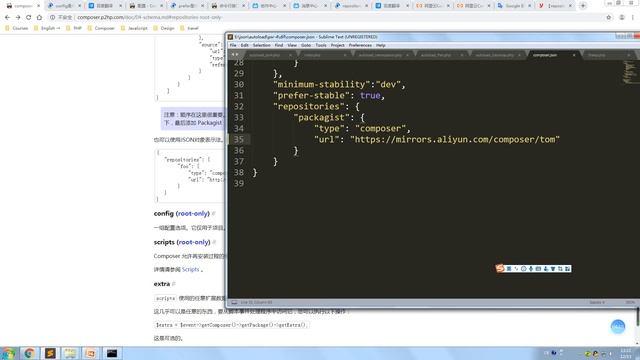Open the command prompt from the taskbar
Image resolution: width=640 pixels, height=360 pixels.
112,353
